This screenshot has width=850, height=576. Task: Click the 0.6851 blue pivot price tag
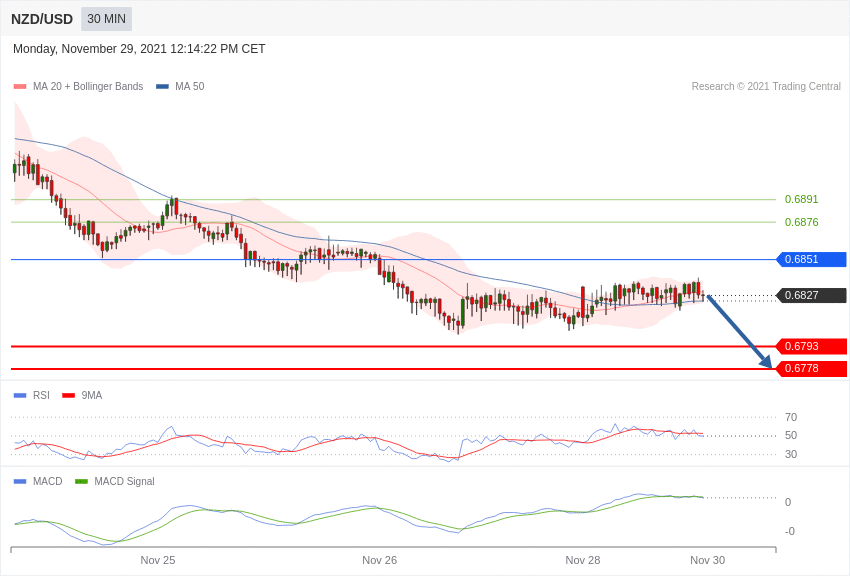[x=812, y=260]
